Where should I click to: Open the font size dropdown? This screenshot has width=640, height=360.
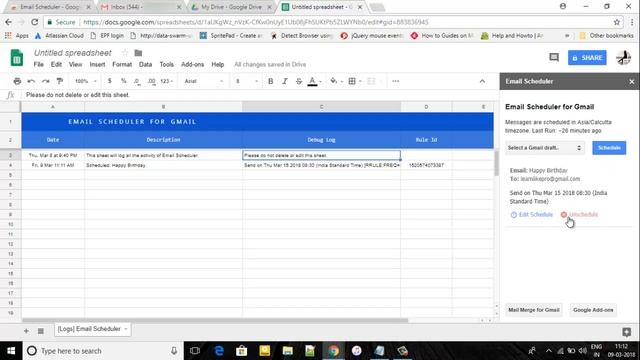click(x=247, y=81)
